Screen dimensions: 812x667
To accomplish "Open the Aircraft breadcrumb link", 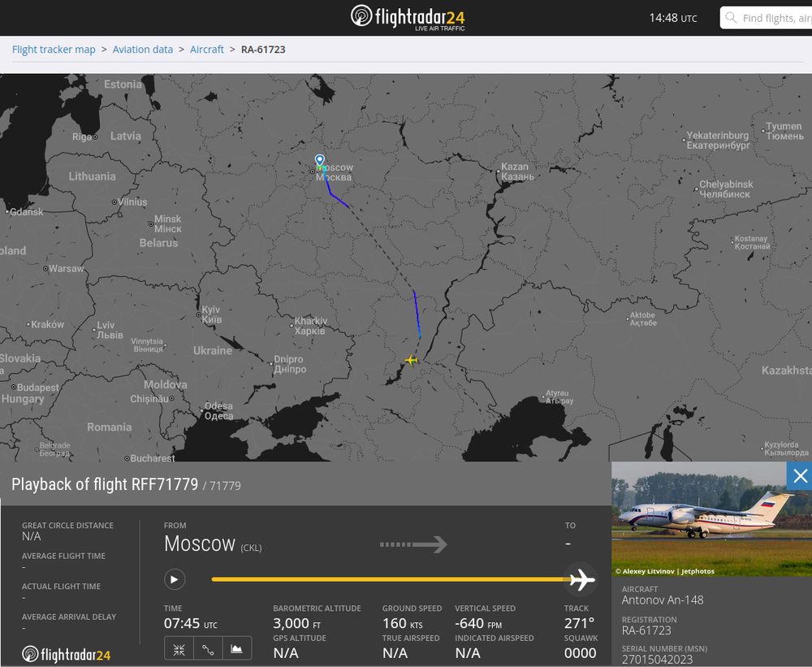I will [207, 50].
